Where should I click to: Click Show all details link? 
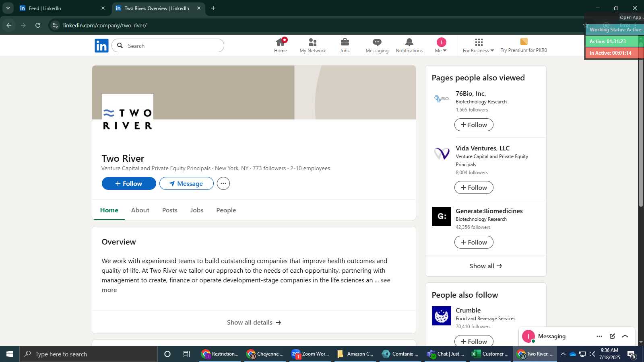click(254, 322)
